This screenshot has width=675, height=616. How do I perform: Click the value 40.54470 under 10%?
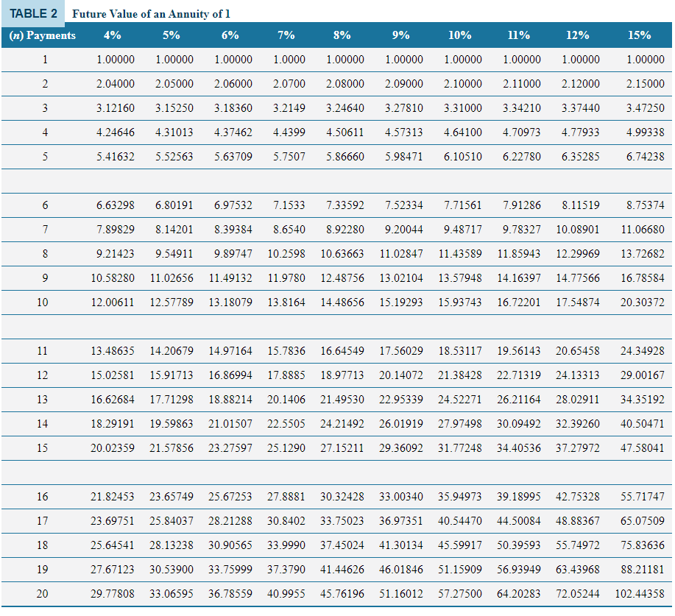click(x=459, y=521)
